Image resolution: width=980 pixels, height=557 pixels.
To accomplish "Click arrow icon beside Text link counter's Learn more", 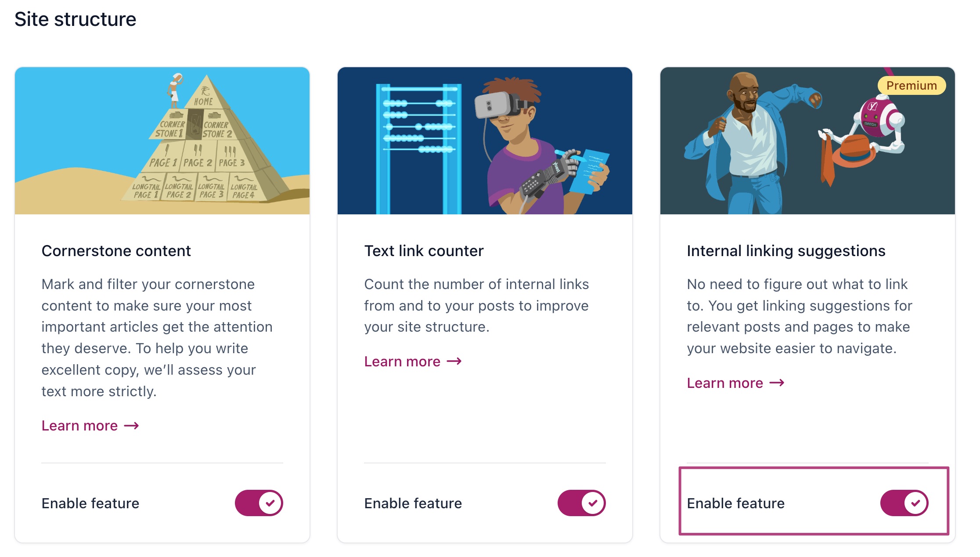I will (x=454, y=362).
